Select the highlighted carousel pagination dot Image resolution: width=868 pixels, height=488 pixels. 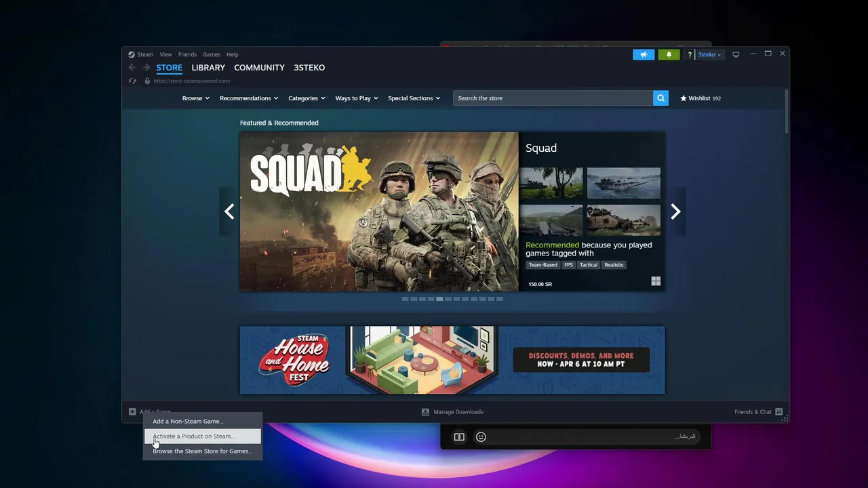click(439, 299)
